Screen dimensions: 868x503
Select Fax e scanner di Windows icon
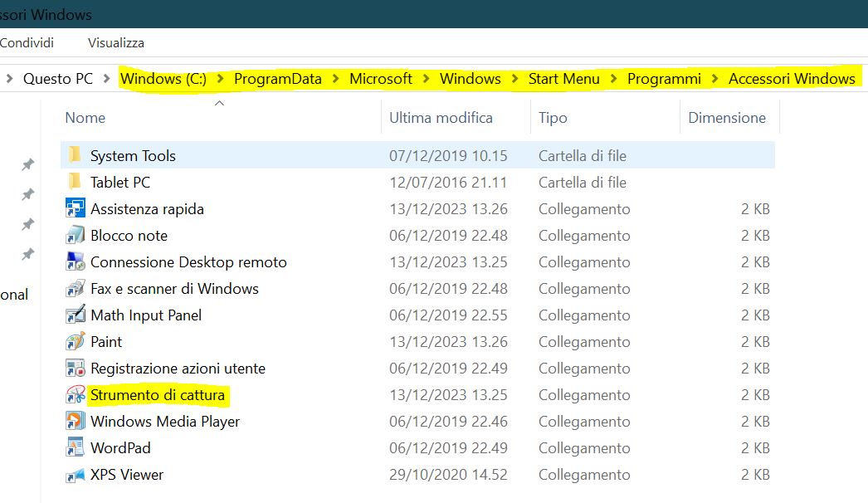click(76, 288)
